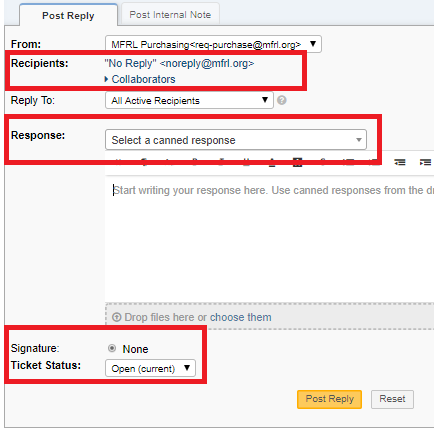434x429 pixels.
Task: Click the underline icon in editor toolbar
Action: 246,162
